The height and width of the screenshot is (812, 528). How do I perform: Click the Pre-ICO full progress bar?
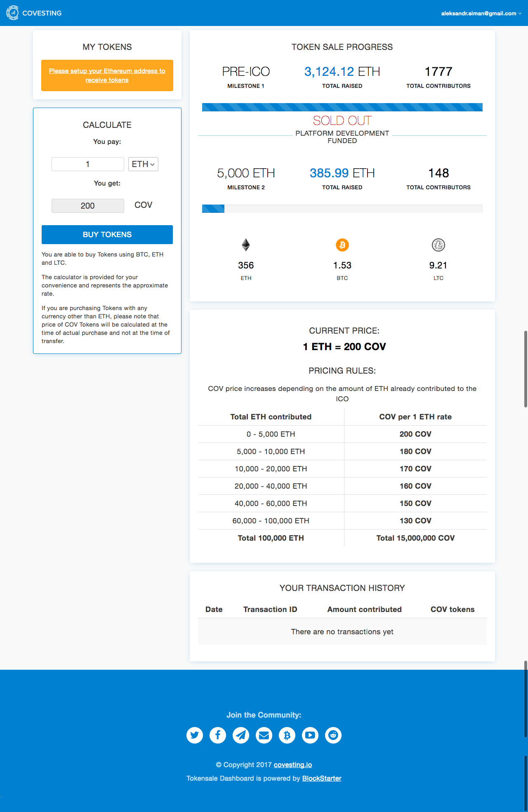tap(342, 107)
